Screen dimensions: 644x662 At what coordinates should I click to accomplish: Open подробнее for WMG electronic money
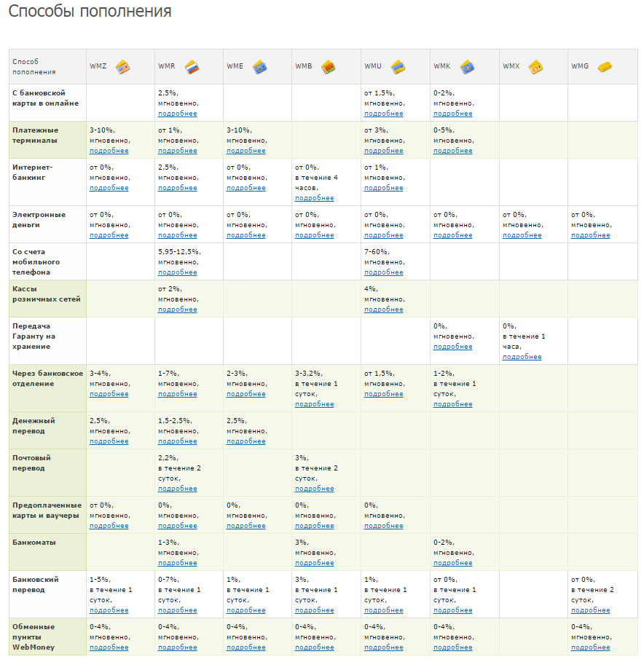pyautogui.click(x=590, y=235)
